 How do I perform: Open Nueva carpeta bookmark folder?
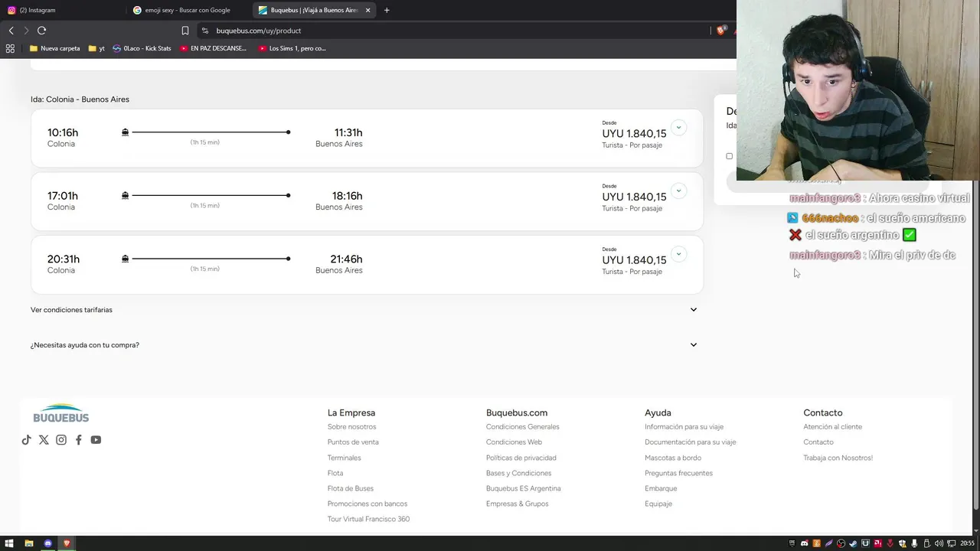[54, 48]
